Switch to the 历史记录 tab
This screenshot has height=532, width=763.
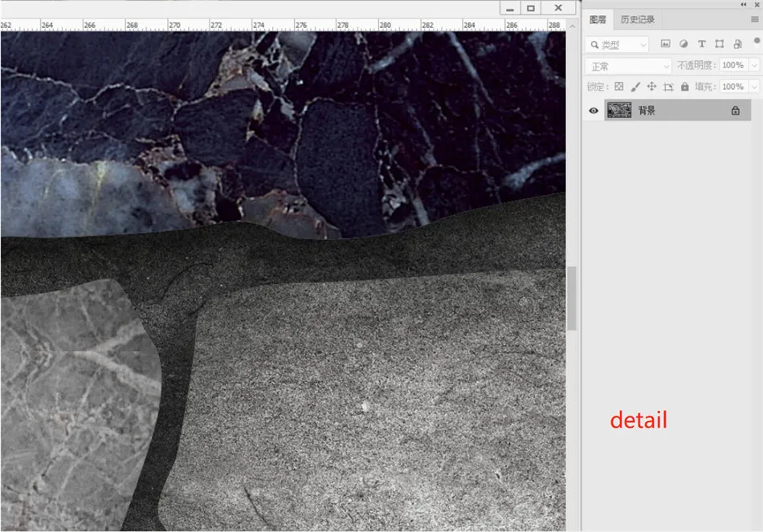coord(638,19)
